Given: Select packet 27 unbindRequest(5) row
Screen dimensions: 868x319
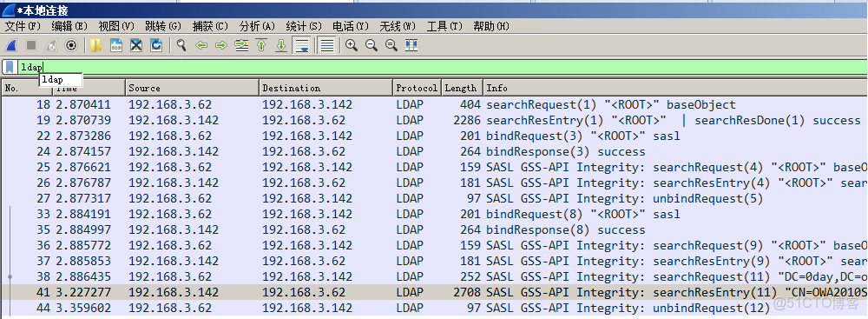Looking at the screenshot, I should tap(434, 198).
